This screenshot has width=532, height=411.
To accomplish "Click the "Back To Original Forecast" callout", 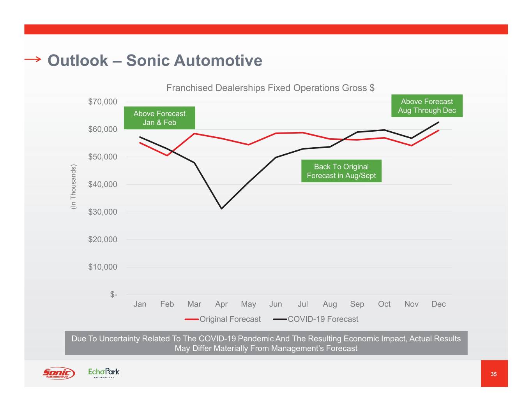I will pyautogui.click(x=341, y=171).
